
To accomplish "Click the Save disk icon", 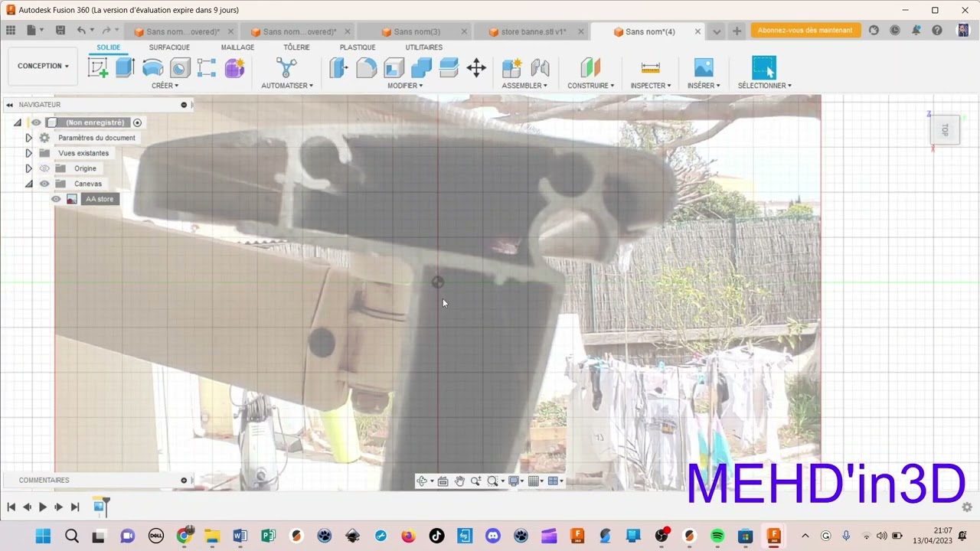I will [x=60, y=31].
